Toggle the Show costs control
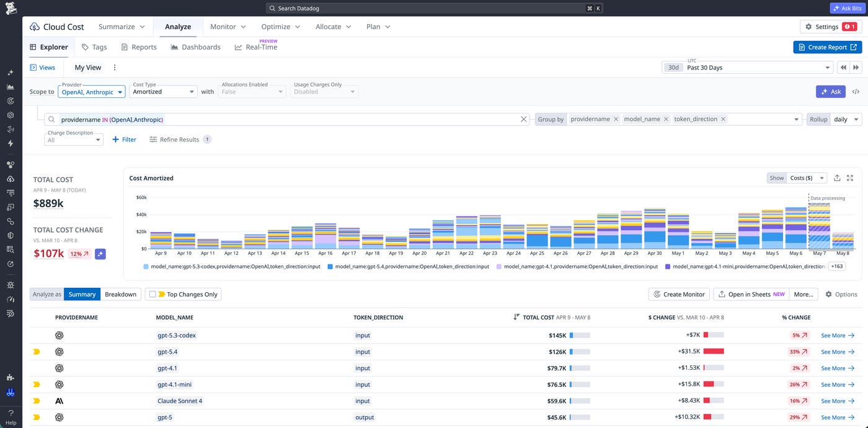The image size is (868, 428). pos(776,178)
